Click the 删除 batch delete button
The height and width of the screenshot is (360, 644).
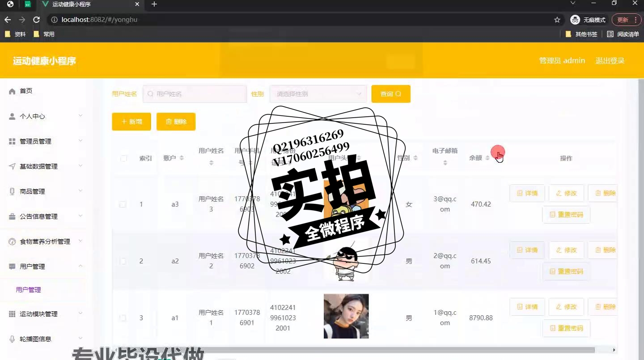(x=176, y=122)
